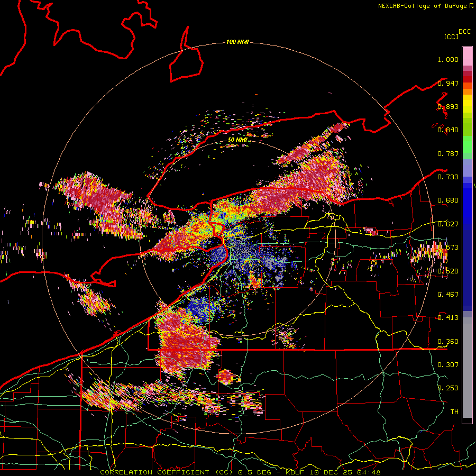Click the 50 NMI range ring label
476x476 pixels.
(x=237, y=140)
